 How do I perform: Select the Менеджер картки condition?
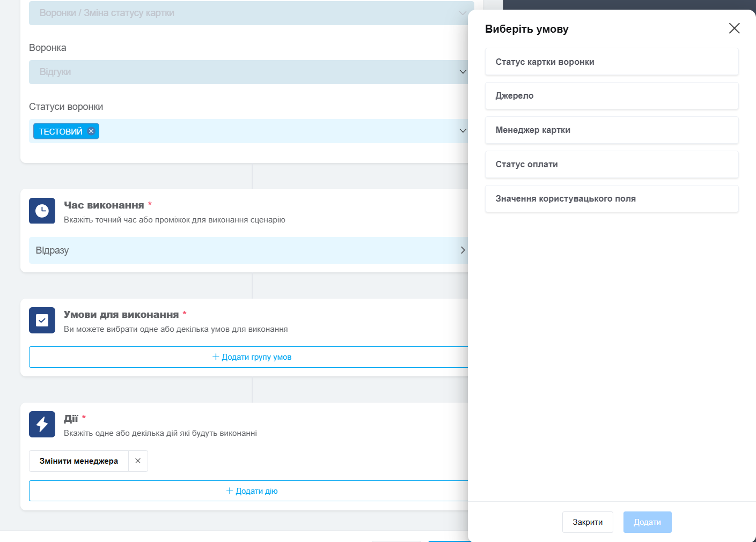coord(611,130)
